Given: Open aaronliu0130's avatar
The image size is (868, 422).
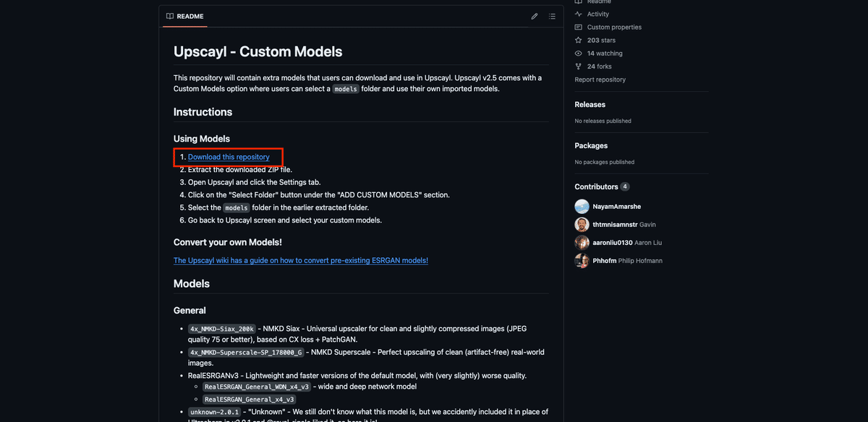Looking at the screenshot, I should coord(582,243).
